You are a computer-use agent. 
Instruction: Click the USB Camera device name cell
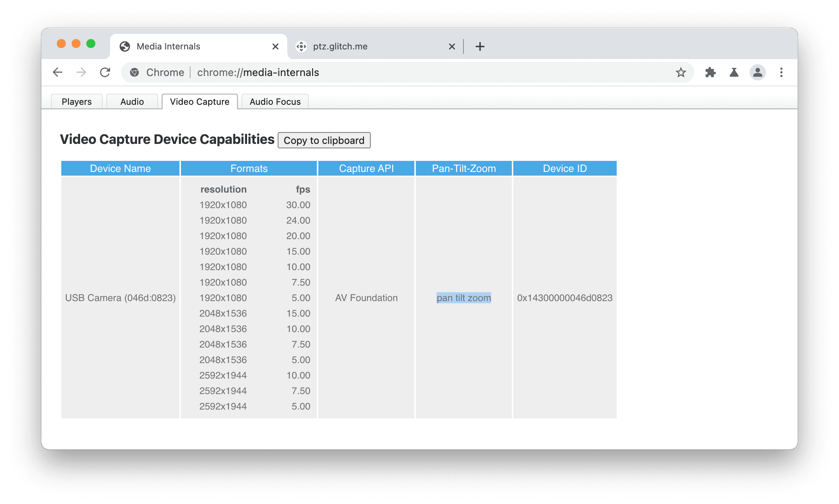click(x=120, y=297)
